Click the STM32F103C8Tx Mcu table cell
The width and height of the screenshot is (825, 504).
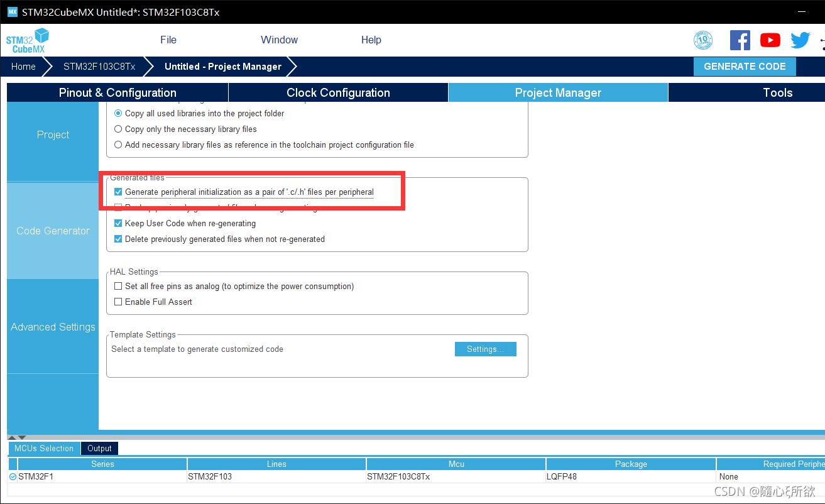456,476
